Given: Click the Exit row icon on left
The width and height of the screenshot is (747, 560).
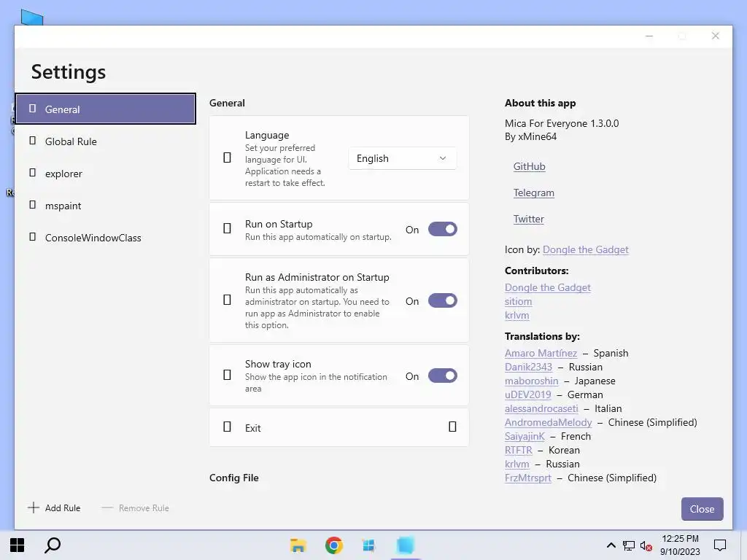Looking at the screenshot, I should 228,427.
